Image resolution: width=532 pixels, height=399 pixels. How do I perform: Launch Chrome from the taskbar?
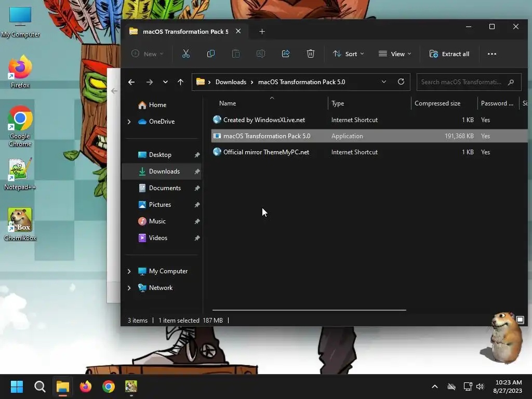tap(109, 387)
